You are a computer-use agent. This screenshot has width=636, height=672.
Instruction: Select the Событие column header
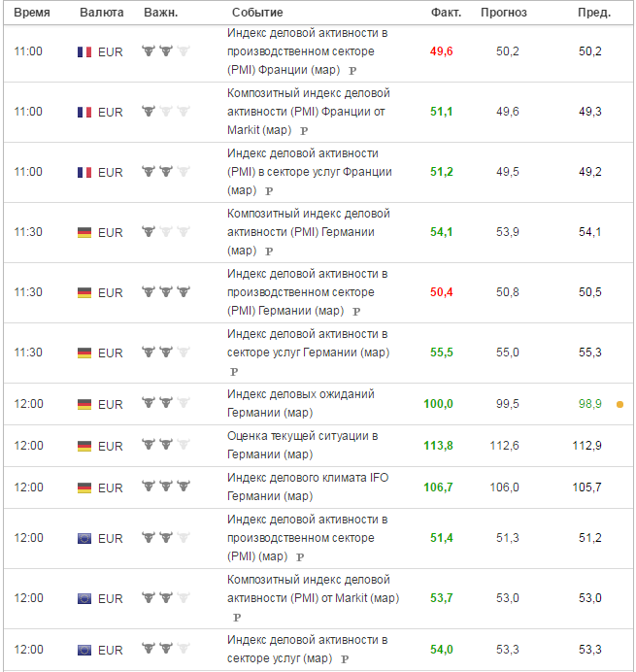coord(257,13)
